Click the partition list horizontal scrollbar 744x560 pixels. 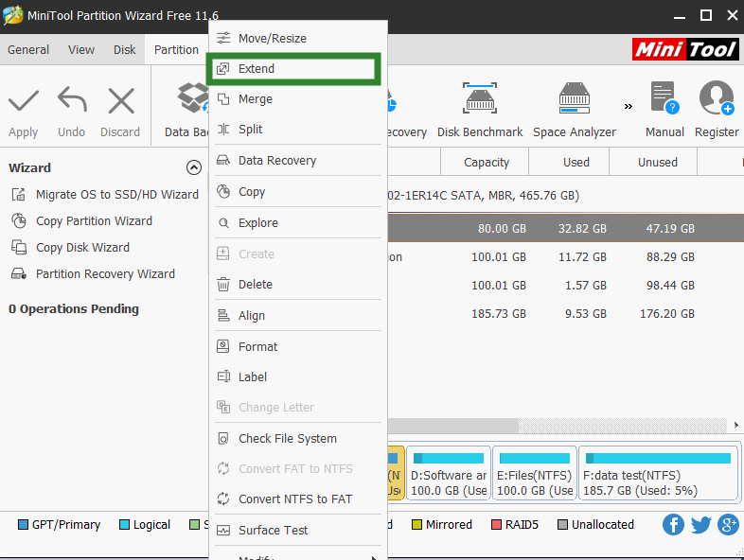pyautogui.click(x=453, y=426)
